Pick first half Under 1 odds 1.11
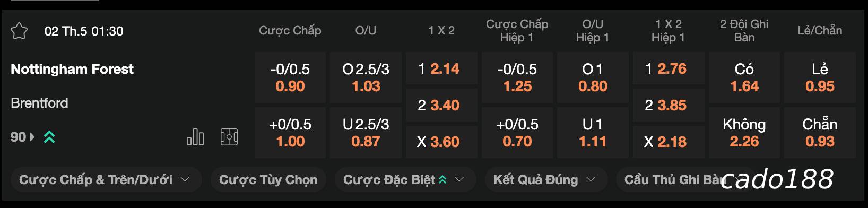Image resolution: width=868 pixels, height=208 pixels. click(x=593, y=133)
